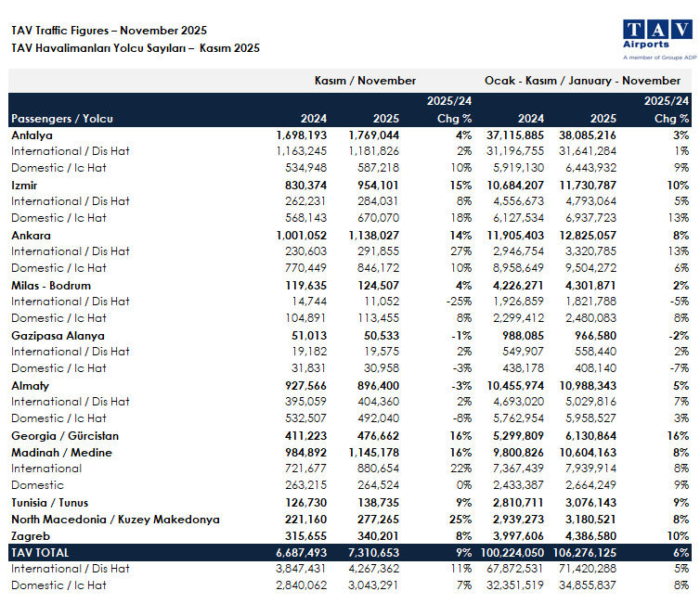Click the 'Milas - Bodrum' row label
The height and width of the screenshot is (604, 700).
(x=51, y=286)
